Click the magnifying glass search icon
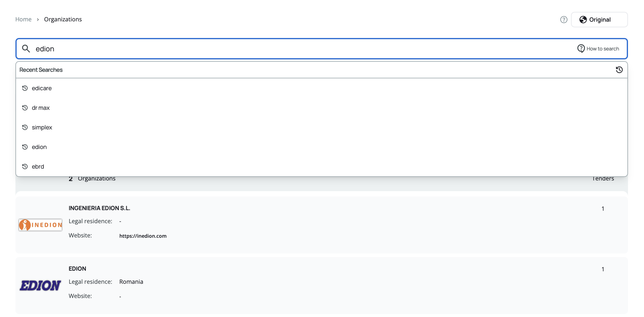Viewport: 644px width, 317px height. click(x=26, y=49)
